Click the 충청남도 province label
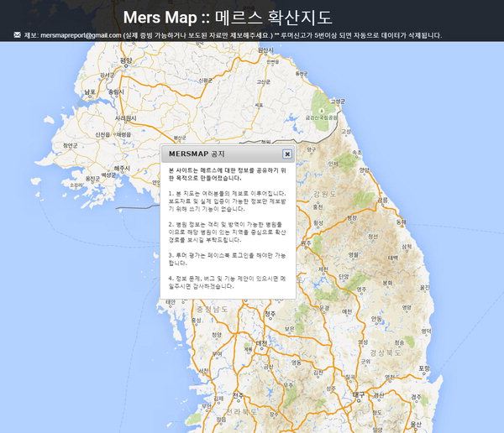 tap(213, 310)
